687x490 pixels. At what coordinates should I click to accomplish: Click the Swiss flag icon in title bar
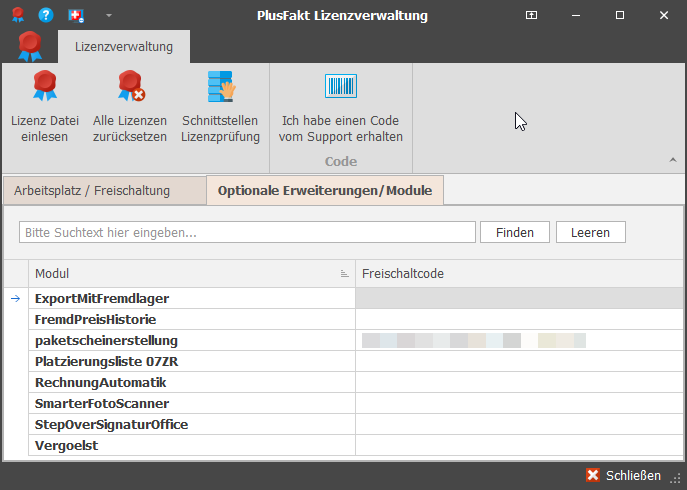(76, 15)
